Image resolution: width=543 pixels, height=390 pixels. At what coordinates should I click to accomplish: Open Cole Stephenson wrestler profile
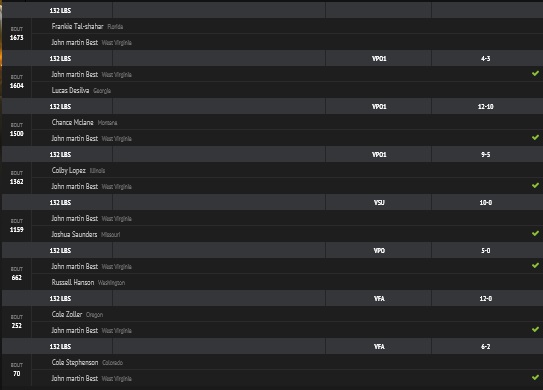[x=75, y=362]
